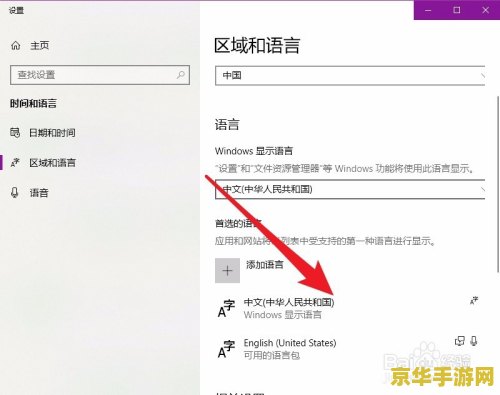Open the Windows 显示语言 dropdown
Screen dimensions: 500x395
[x=350, y=189]
